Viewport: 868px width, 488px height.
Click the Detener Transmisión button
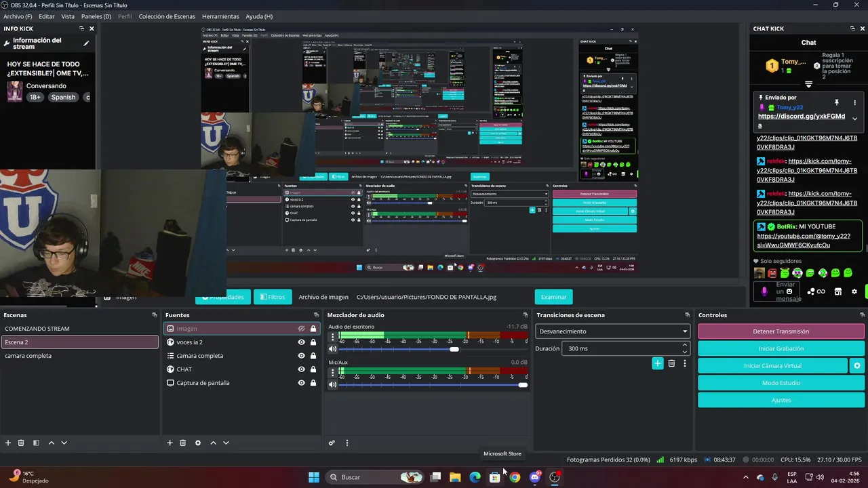[x=781, y=331]
